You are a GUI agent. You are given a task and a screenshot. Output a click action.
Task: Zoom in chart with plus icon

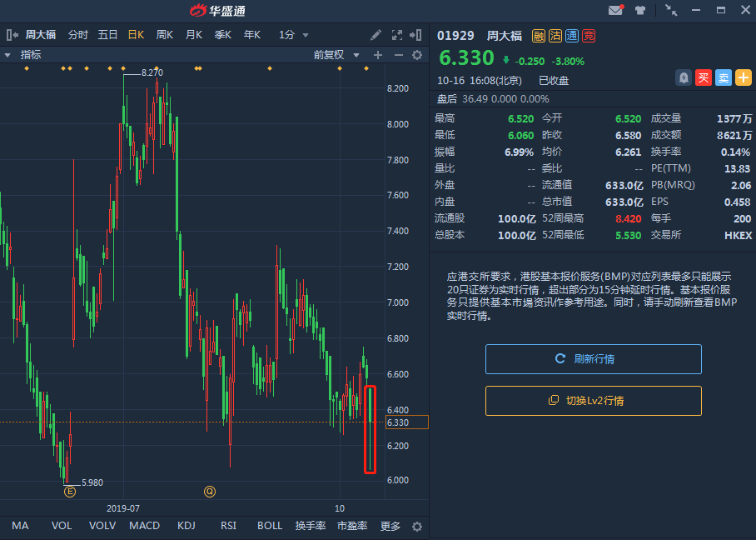point(378,55)
